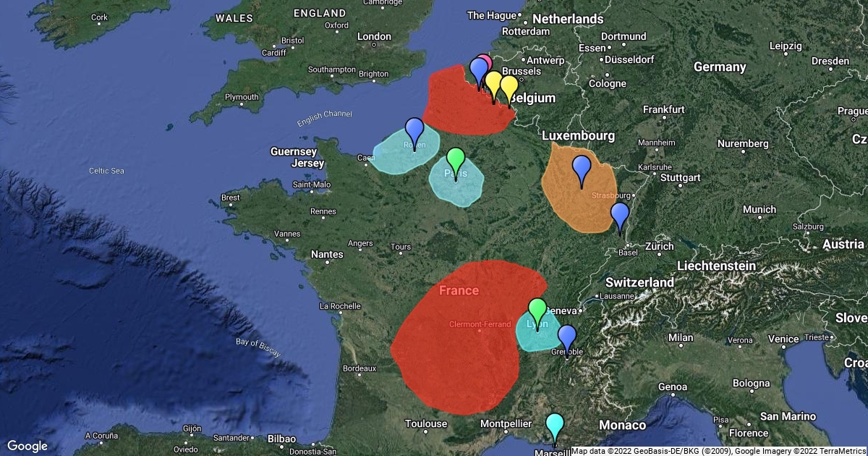Select the Guernsey label
This screenshot has width=868, height=456.
293,151
